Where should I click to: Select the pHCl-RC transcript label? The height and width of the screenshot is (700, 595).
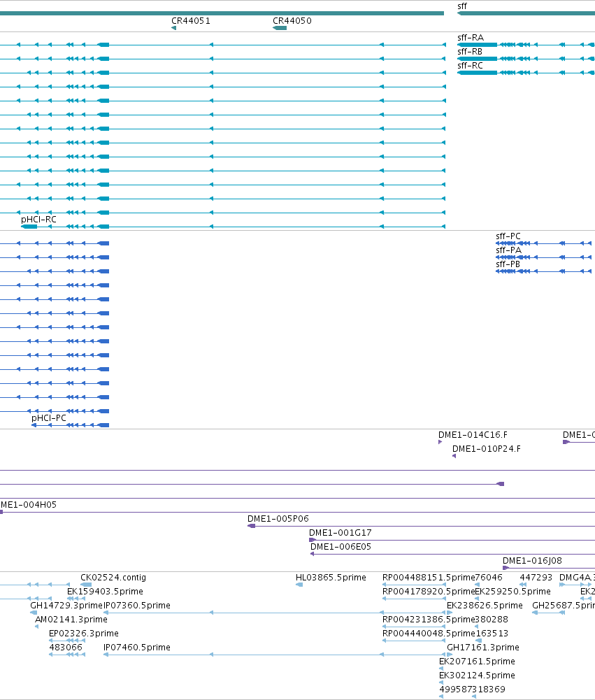point(39,219)
